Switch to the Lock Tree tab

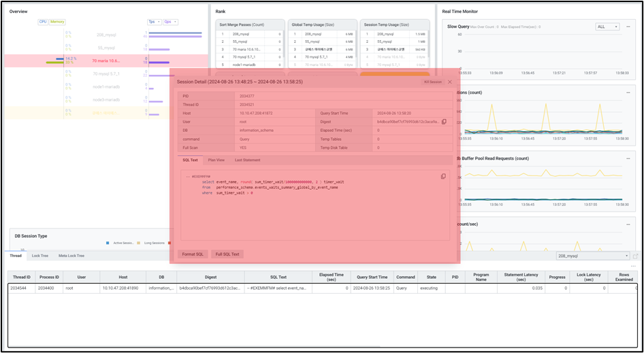40,256
